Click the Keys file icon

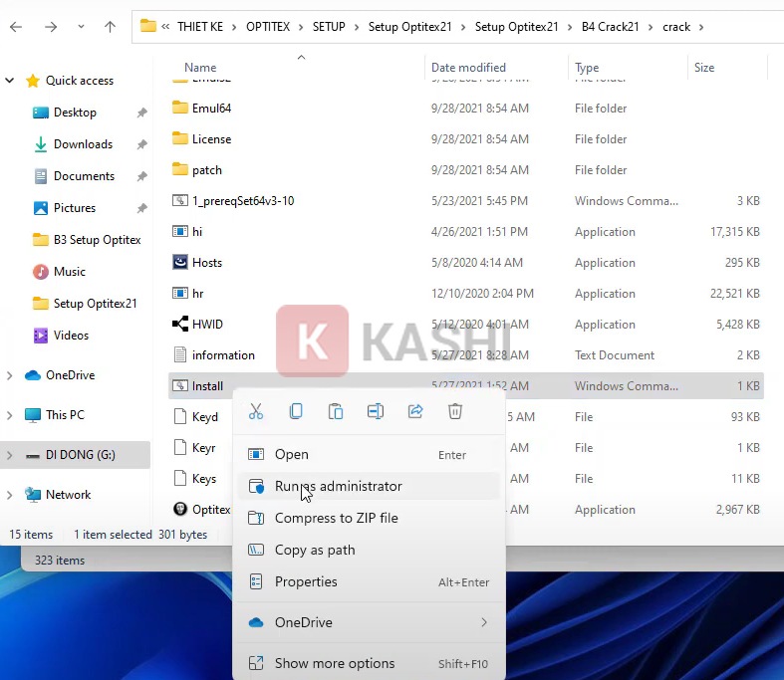pyautogui.click(x=180, y=478)
